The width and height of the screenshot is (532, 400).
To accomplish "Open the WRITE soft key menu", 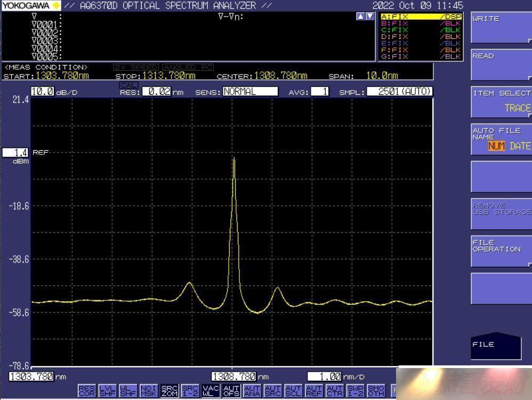I will (502, 28).
